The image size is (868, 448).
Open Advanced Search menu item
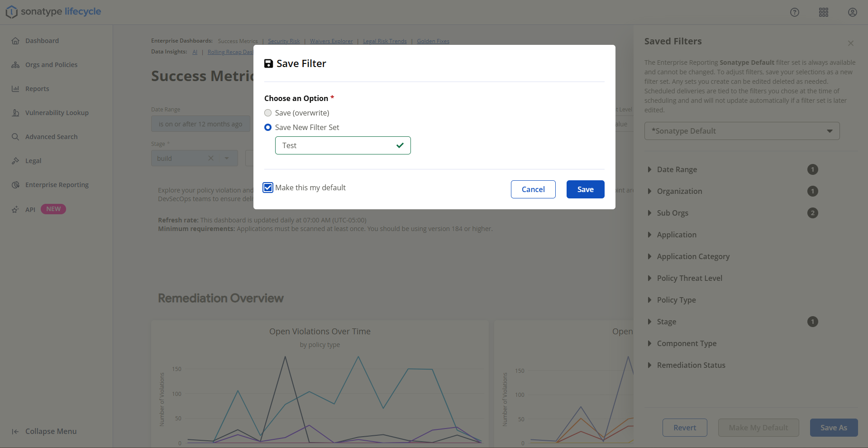tap(52, 137)
